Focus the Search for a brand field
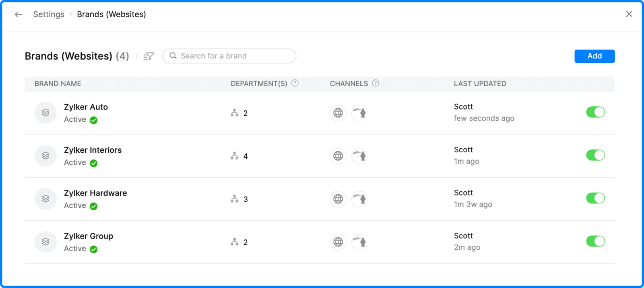Image resolution: width=644 pixels, height=288 pixels. [233, 56]
